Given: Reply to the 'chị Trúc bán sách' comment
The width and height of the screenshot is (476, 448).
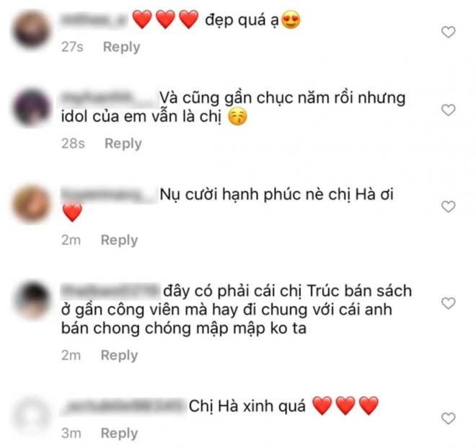Looking at the screenshot, I should [119, 356].
